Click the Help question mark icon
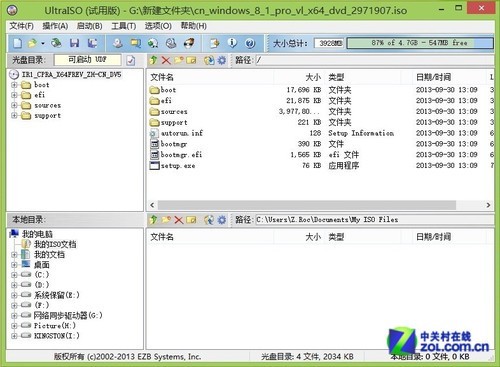Screen dimensions: 500x367 click(250, 43)
